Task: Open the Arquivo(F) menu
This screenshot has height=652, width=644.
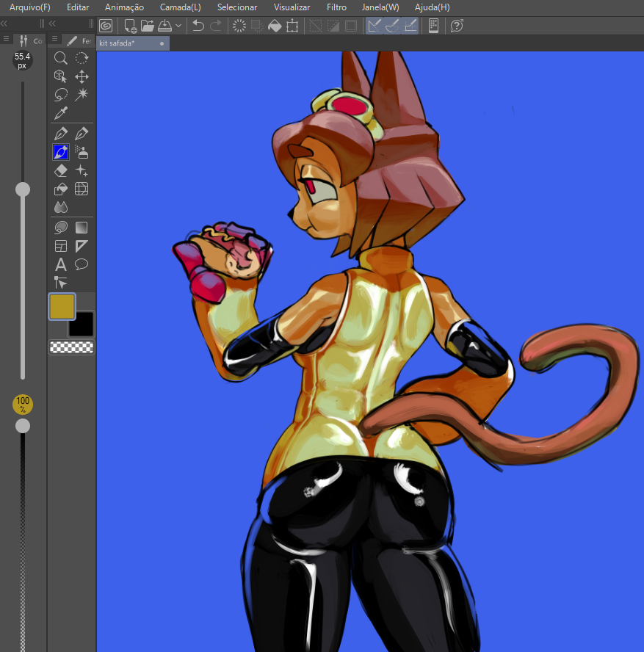Action: (x=30, y=7)
